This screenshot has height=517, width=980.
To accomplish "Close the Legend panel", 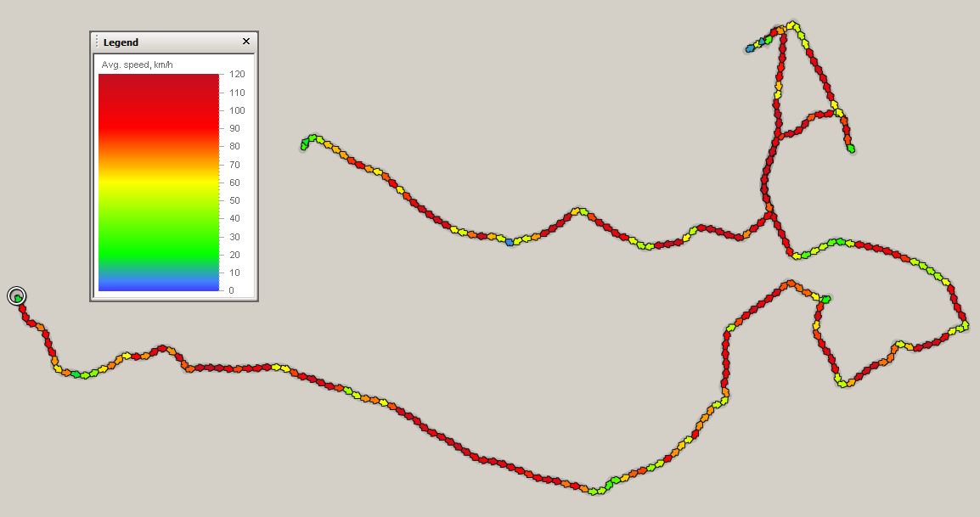I will [245, 42].
